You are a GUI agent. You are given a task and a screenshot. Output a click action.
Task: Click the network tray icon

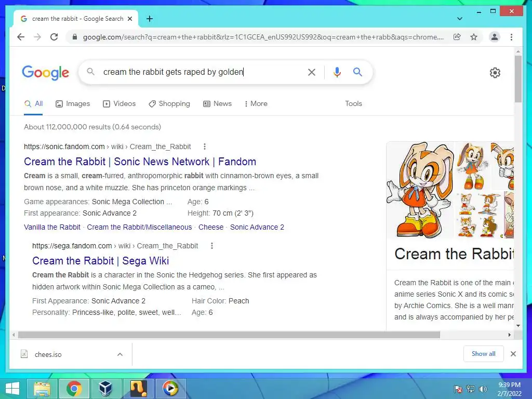[471, 389]
